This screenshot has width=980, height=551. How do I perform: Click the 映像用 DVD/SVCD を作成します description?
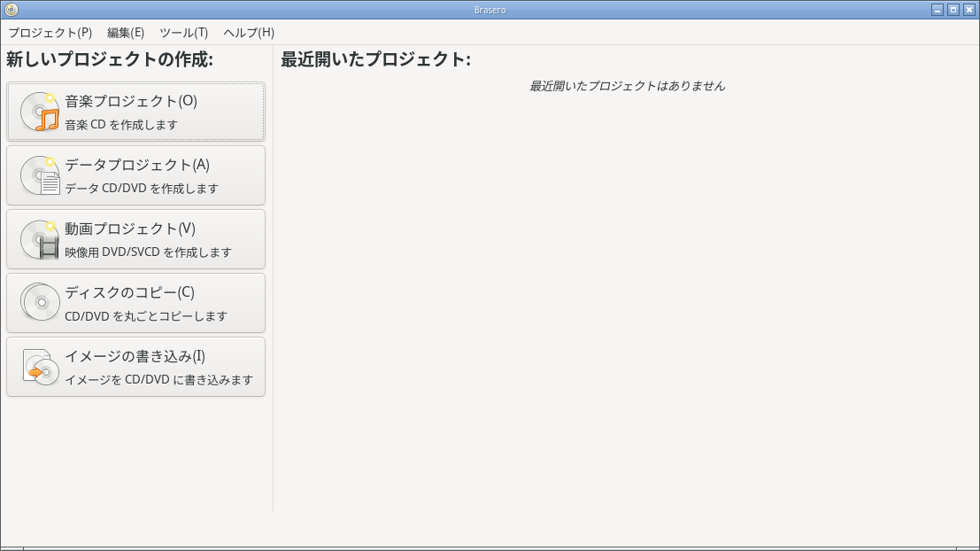click(x=148, y=252)
